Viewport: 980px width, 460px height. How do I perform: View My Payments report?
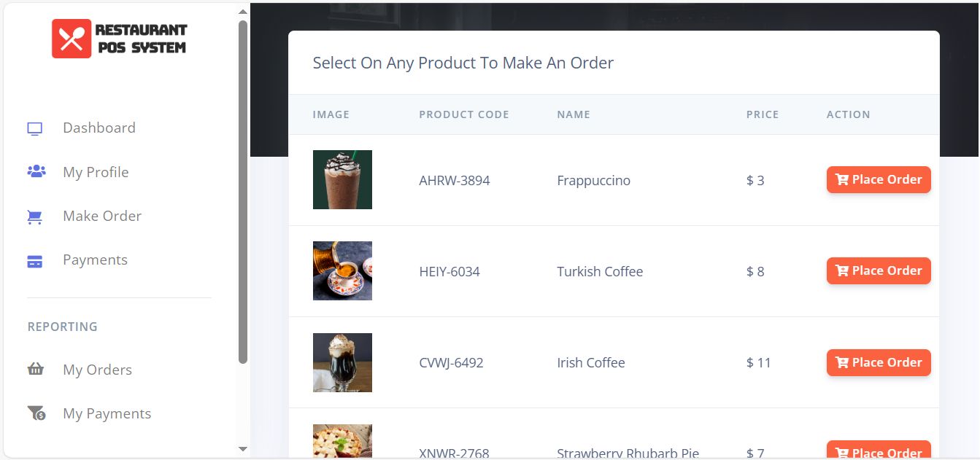click(x=107, y=413)
